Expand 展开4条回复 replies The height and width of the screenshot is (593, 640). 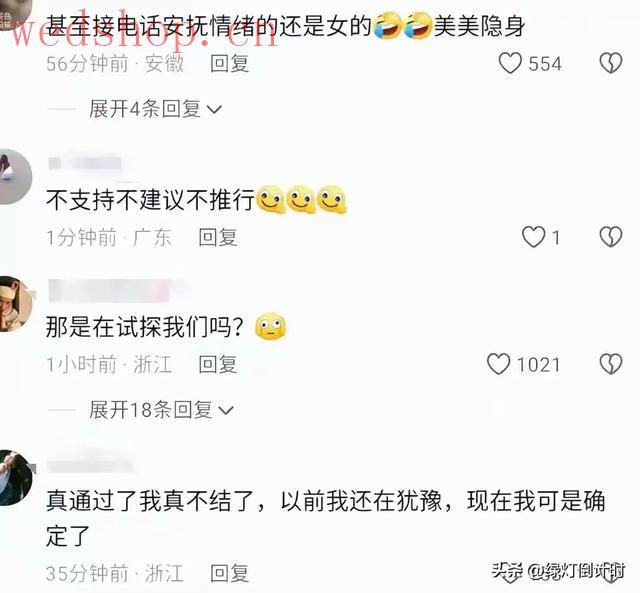[x=156, y=109]
